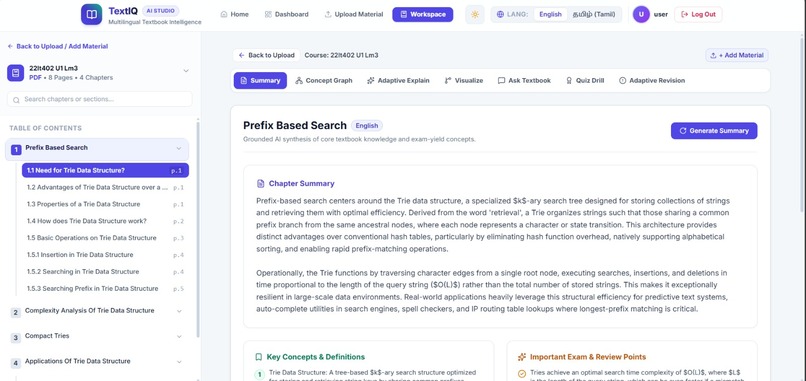The image size is (806, 381).
Task: Click the + Add Material button
Action: click(737, 55)
